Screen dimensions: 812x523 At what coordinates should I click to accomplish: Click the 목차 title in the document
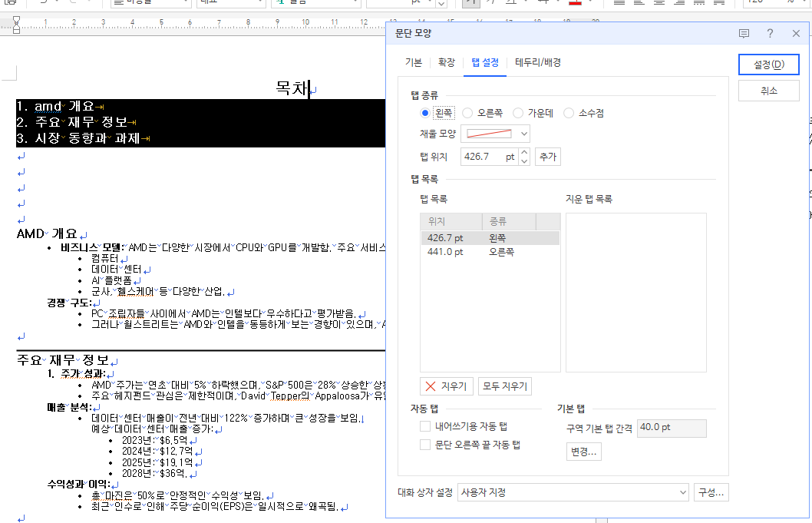click(292, 88)
